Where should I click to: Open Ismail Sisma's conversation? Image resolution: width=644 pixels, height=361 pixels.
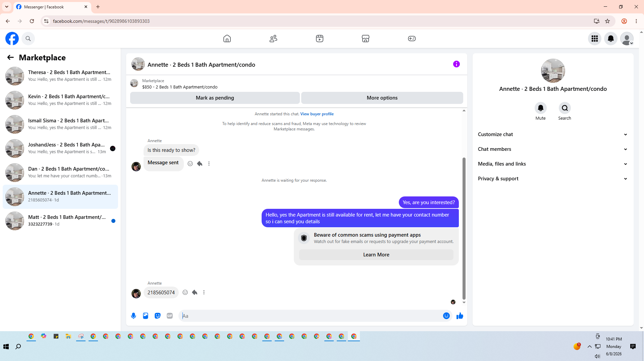click(60, 124)
